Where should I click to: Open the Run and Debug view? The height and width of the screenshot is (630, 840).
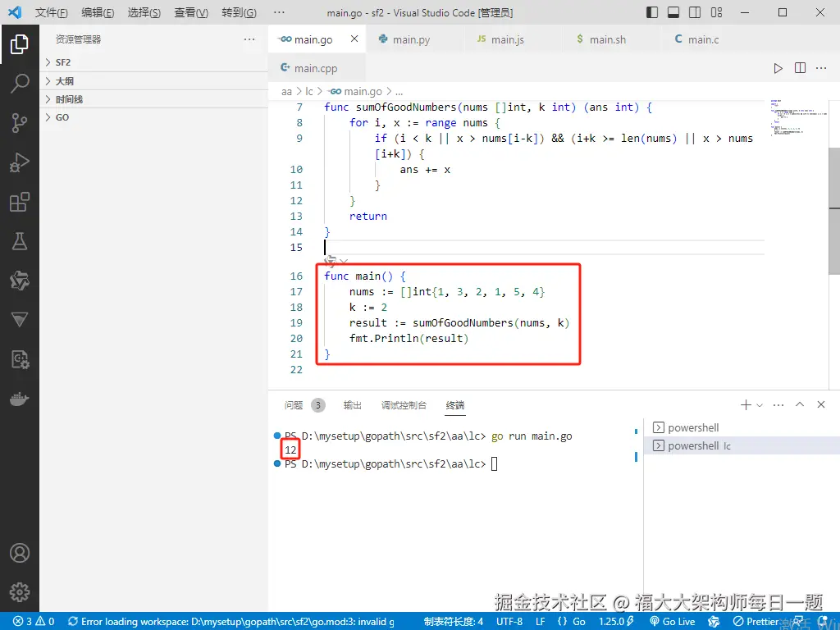(x=20, y=162)
